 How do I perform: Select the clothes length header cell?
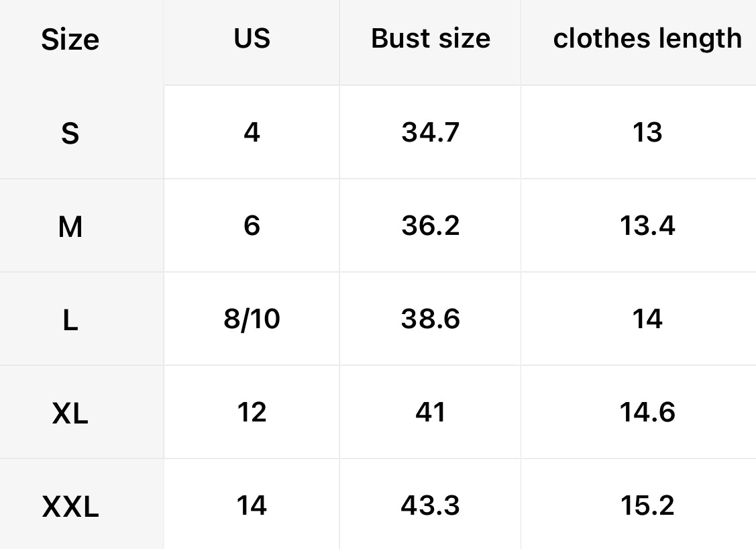[x=647, y=38]
